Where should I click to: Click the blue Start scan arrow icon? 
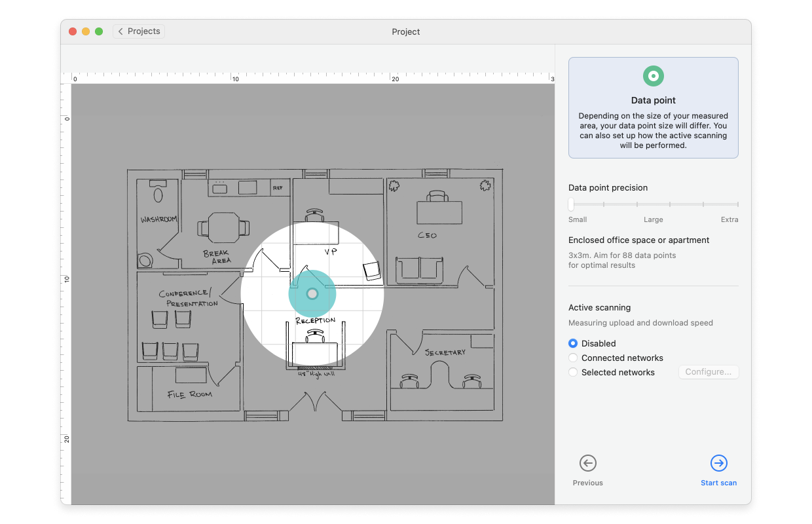point(718,463)
